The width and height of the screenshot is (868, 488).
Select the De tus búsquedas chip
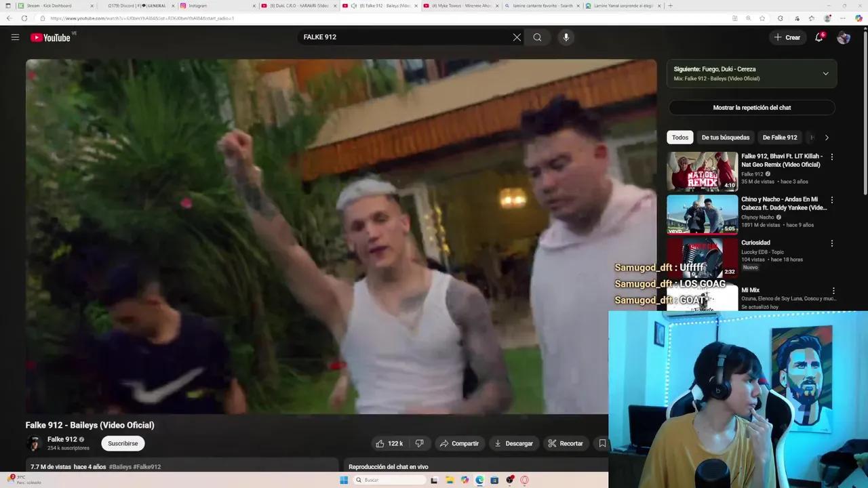pos(726,138)
